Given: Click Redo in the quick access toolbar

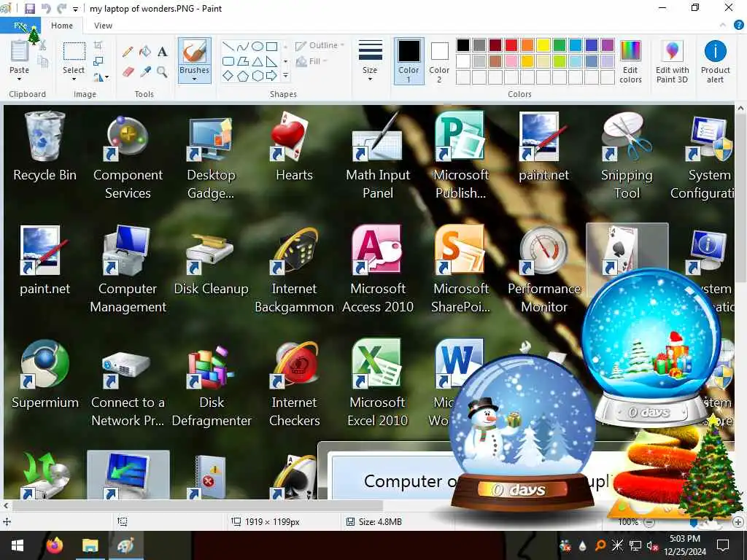Looking at the screenshot, I should point(61,8).
